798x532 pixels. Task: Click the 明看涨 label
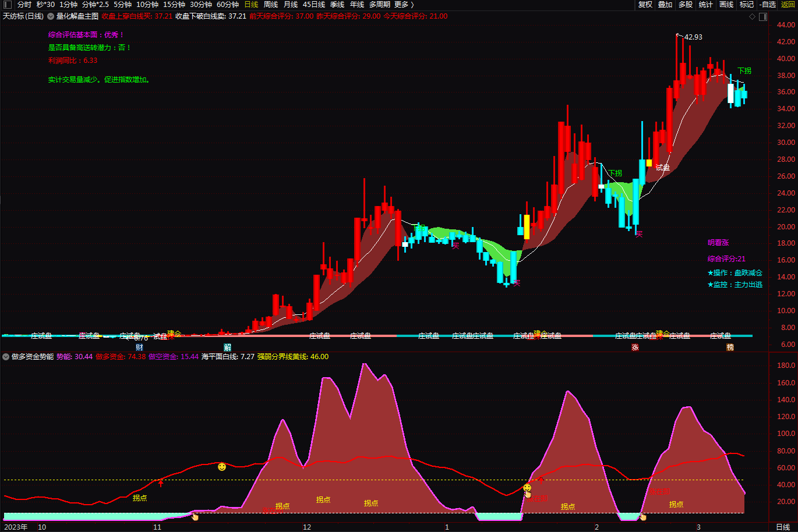click(x=718, y=243)
